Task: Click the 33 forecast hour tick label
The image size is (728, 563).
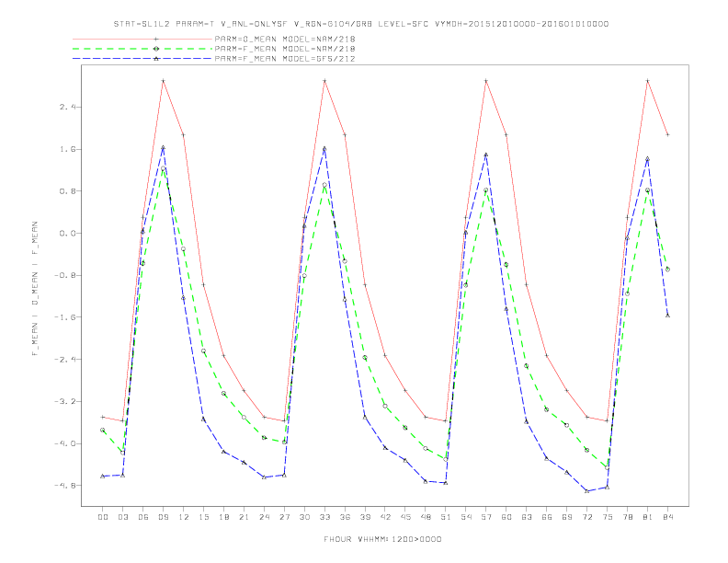Action: click(324, 517)
